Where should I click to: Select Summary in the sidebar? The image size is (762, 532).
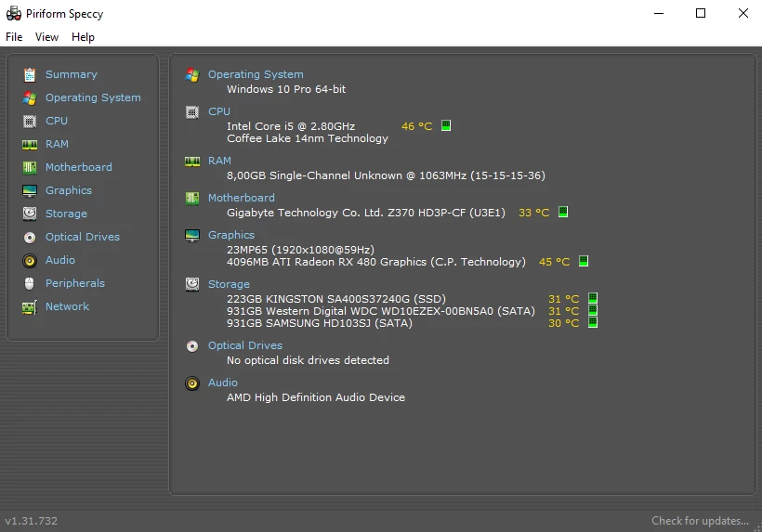tap(72, 74)
